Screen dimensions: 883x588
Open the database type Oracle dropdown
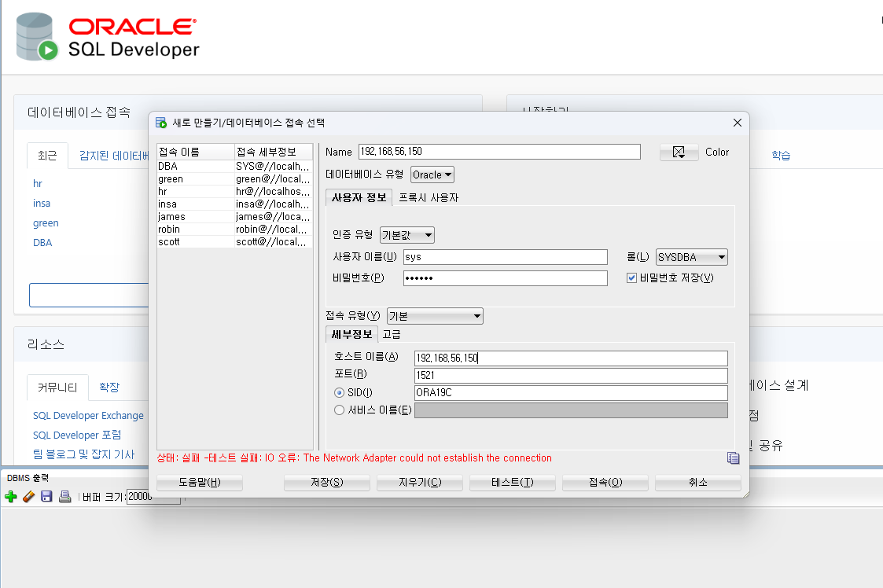432,175
